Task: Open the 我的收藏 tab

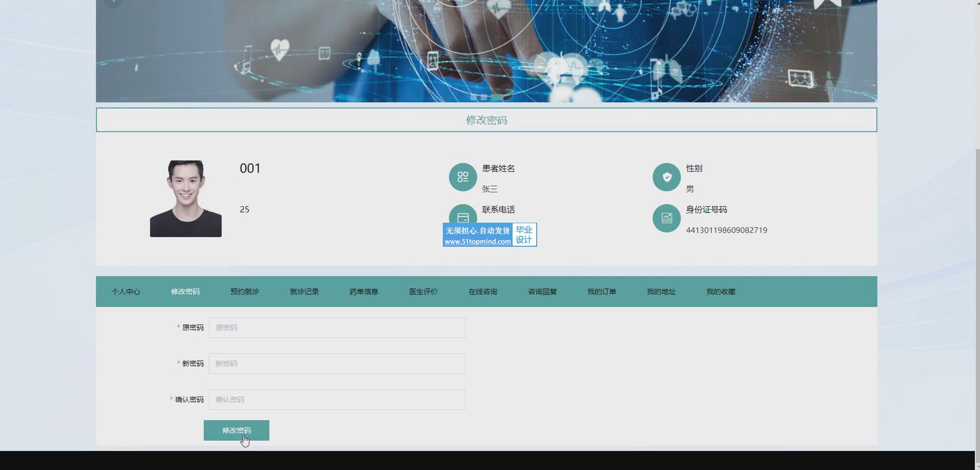Action: point(721,291)
